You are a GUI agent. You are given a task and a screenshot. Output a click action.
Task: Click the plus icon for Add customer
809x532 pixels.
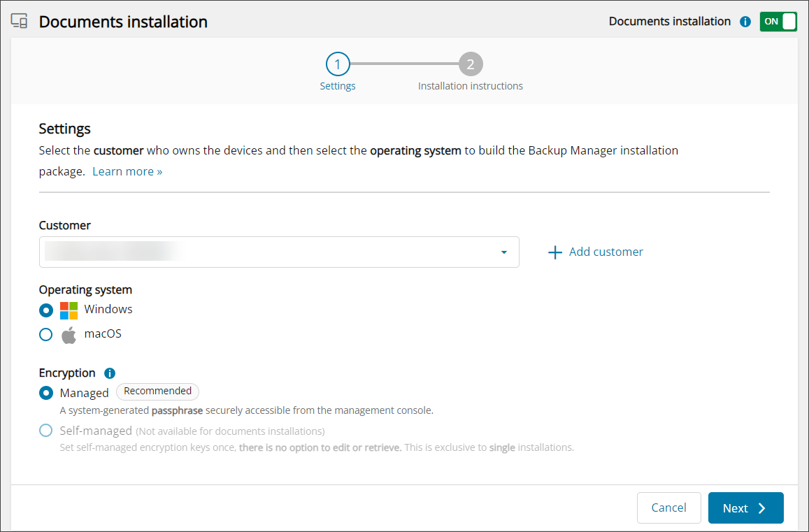point(555,252)
